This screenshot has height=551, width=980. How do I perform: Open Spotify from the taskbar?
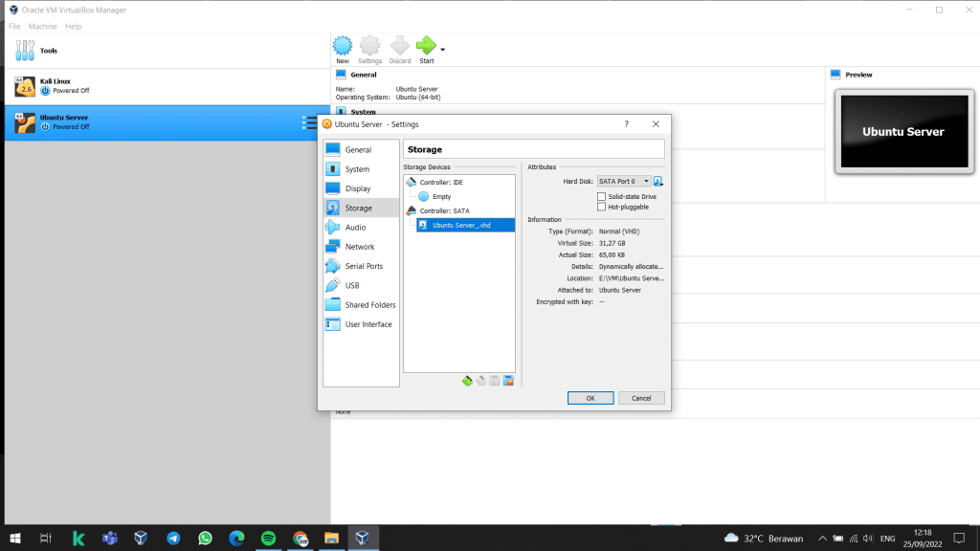(x=268, y=539)
